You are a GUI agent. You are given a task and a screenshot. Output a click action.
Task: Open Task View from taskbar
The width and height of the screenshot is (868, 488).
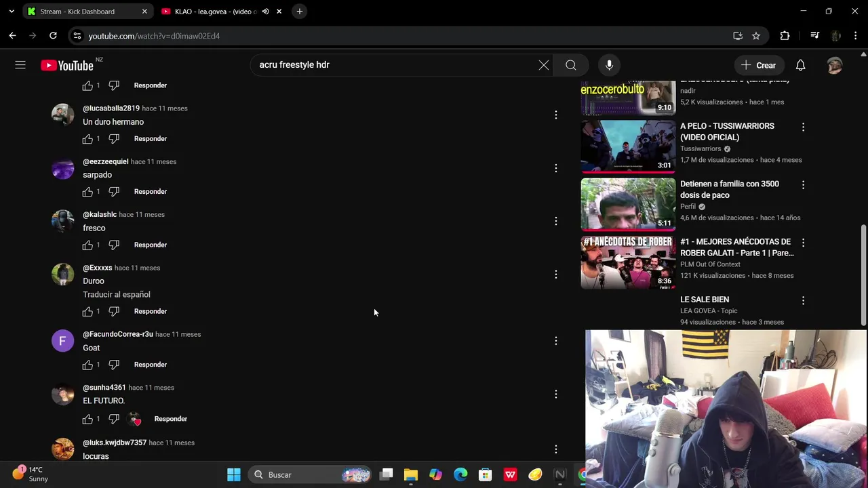387,475
